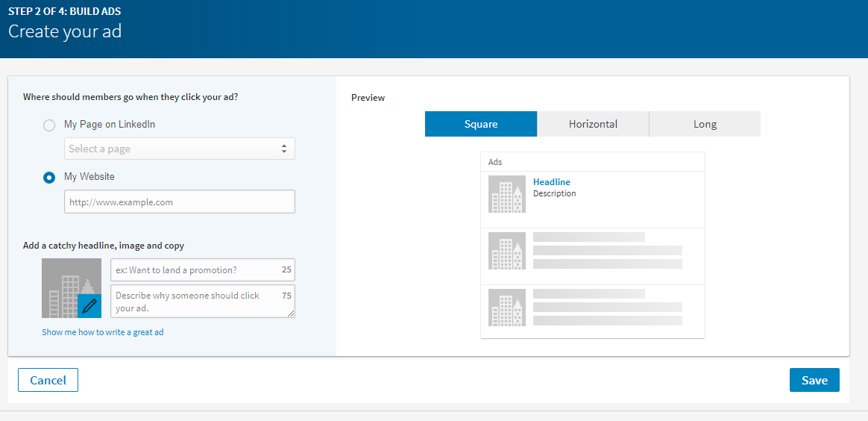868x421 pixels.
Task: Click the headline text input field
Action: (x=194, y=269)
